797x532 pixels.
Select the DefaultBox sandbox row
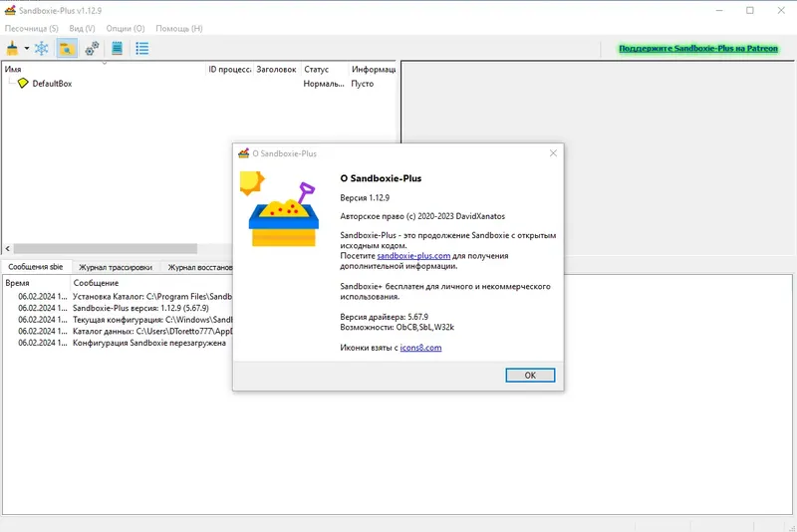coord(198,84)
